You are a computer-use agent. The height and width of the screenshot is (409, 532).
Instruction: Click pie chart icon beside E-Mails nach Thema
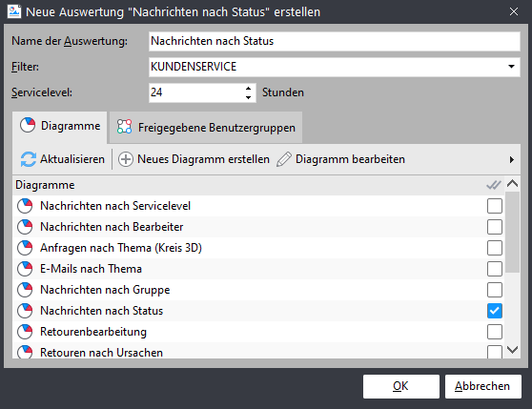pos(25,269)
